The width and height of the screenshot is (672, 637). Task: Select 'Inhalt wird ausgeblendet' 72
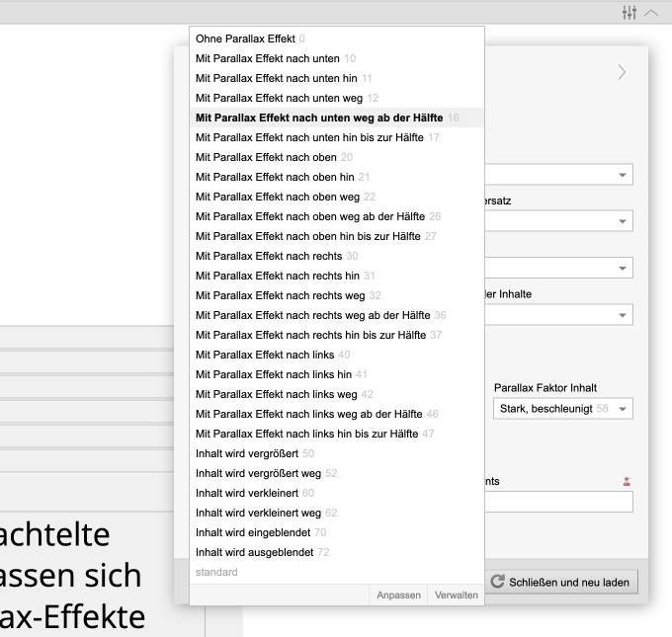(x=337, y=552)
